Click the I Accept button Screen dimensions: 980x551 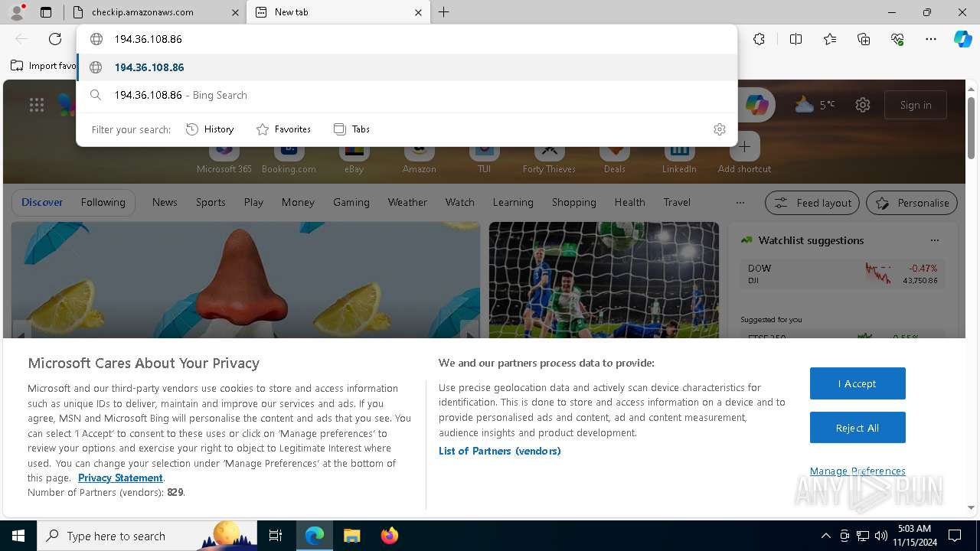click(857, 383)
